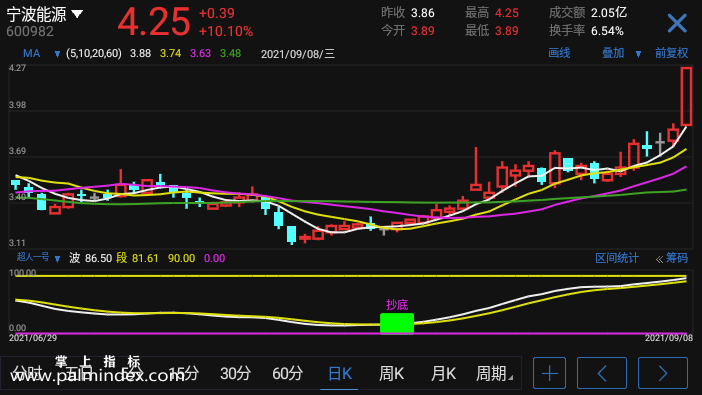Screen dimensions: 702x395
Task: Open the 超人一号 indicator dropdown
Action: pos(57,258)
